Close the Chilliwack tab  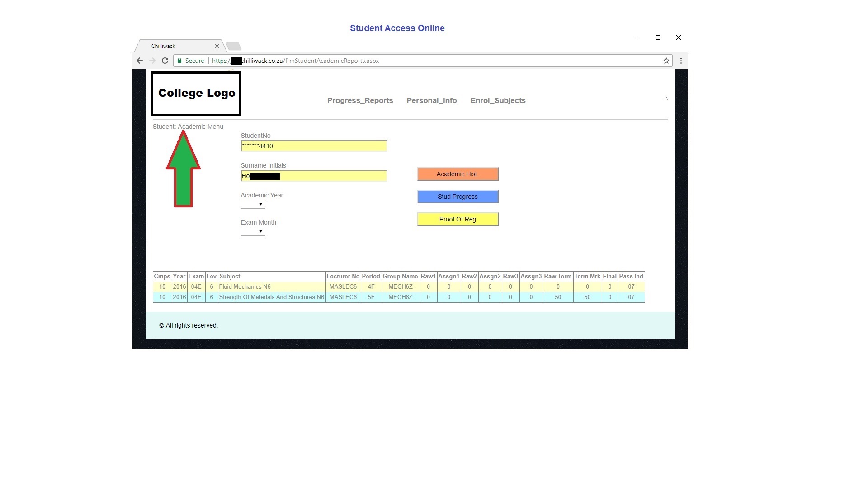pyautogui.click(x=217, y=46)
